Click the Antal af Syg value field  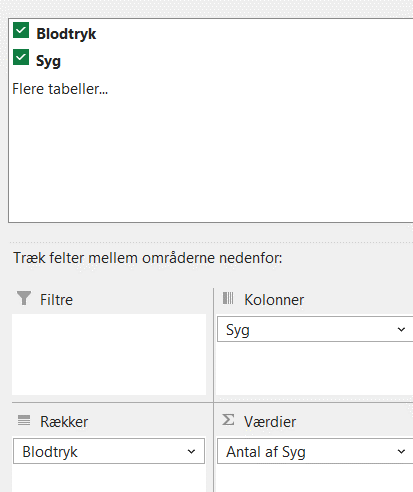tap(315, 451)
